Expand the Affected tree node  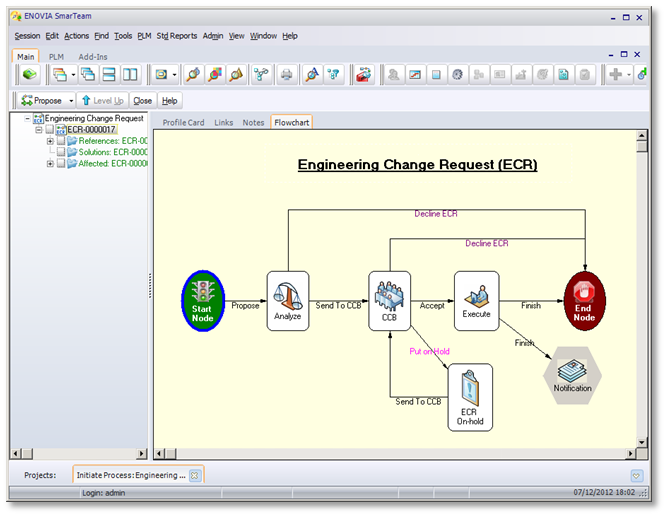(50, 163)
